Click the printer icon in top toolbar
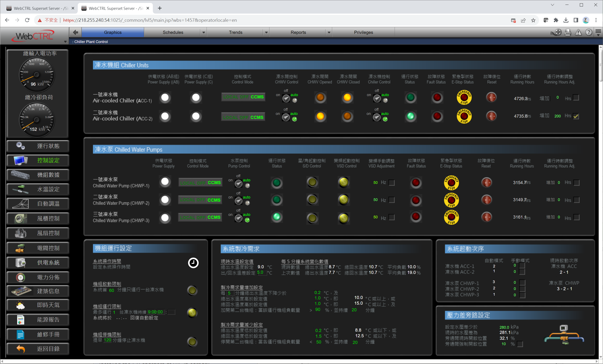 pos(567,32)
